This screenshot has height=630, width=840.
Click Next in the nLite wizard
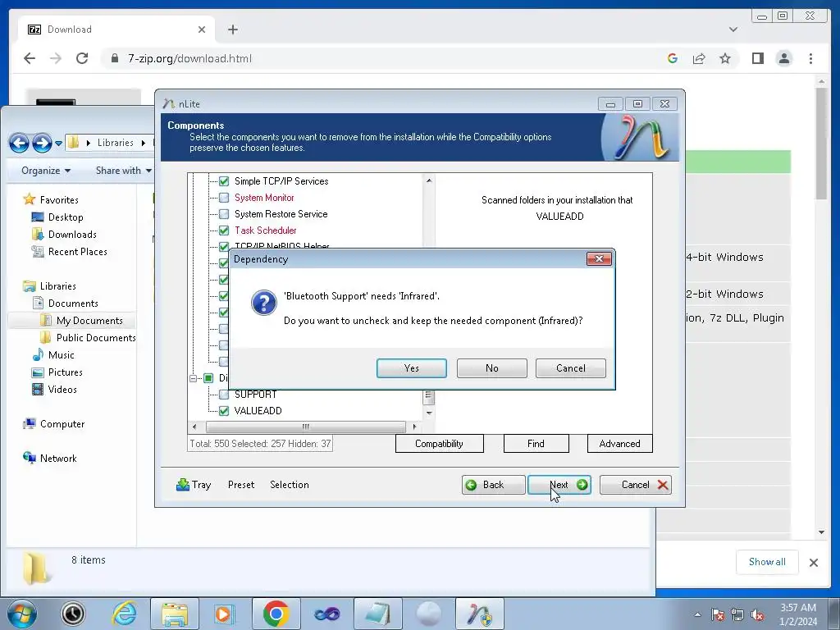[x=559, y=485]
